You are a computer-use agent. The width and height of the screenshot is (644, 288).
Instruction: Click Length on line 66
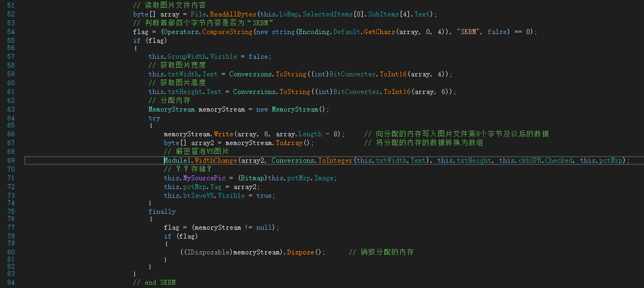coord(310,134)
